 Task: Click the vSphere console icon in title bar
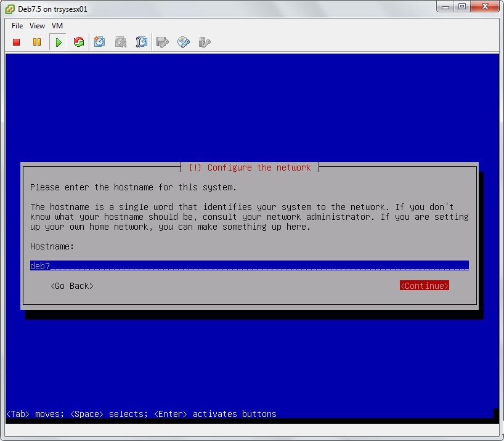coord(10,9)
